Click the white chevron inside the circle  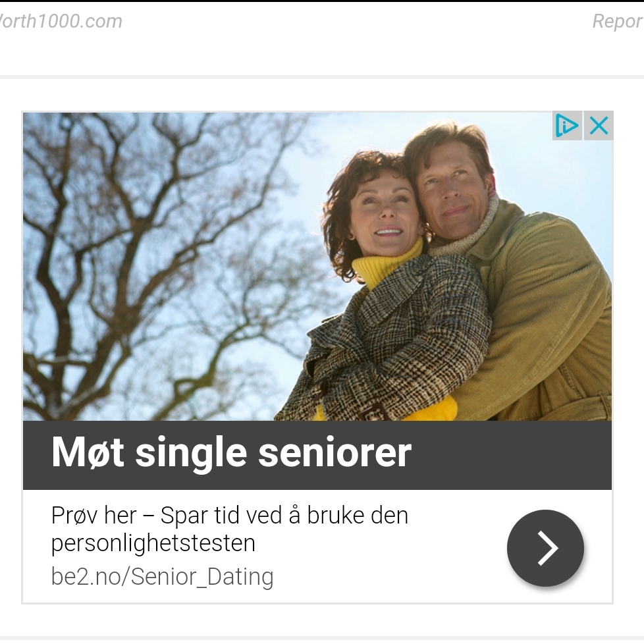tap(548, 548)
